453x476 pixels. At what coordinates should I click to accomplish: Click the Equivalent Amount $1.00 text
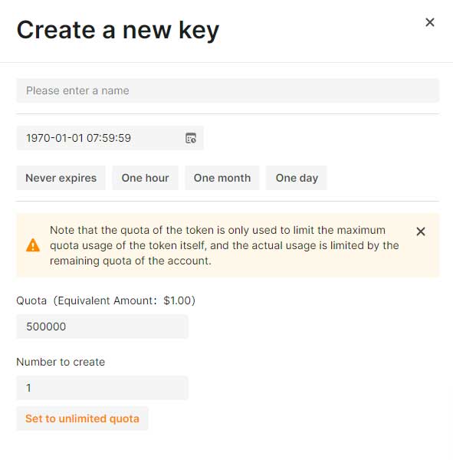click(124, 300)
